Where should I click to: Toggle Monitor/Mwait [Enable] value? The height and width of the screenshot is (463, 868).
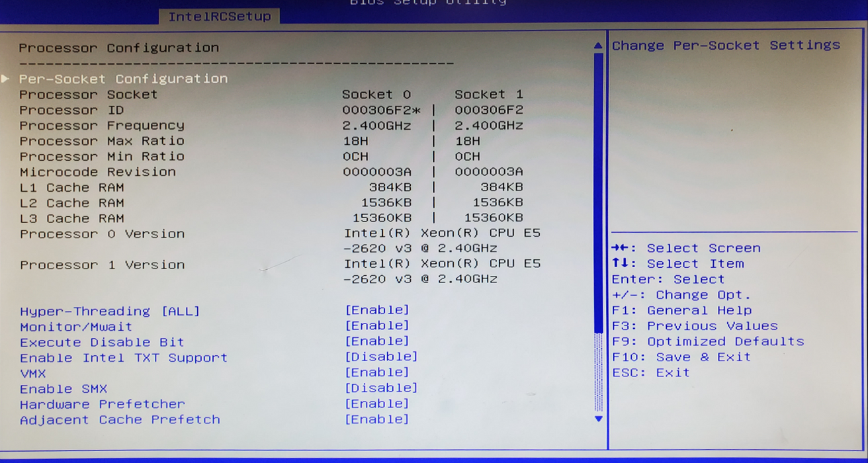click(x=377, y=325)
